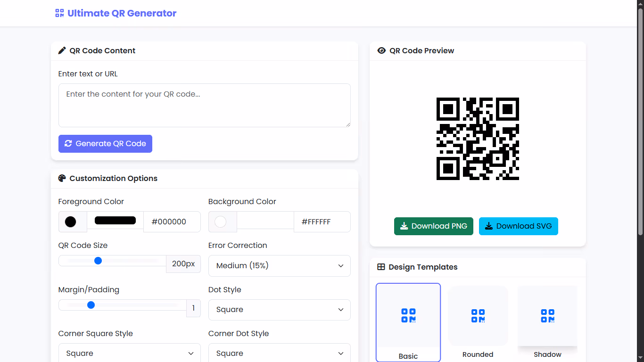Click the eye icon beside QR Code Preview
This screenshot has height=362, width=644.
click(x=381, y=50)
